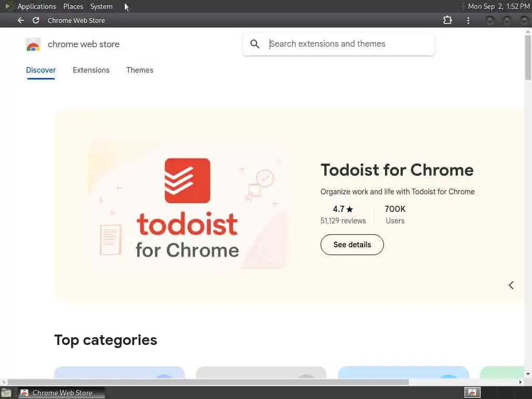Switch to the Extensions tab

point(91,70)
